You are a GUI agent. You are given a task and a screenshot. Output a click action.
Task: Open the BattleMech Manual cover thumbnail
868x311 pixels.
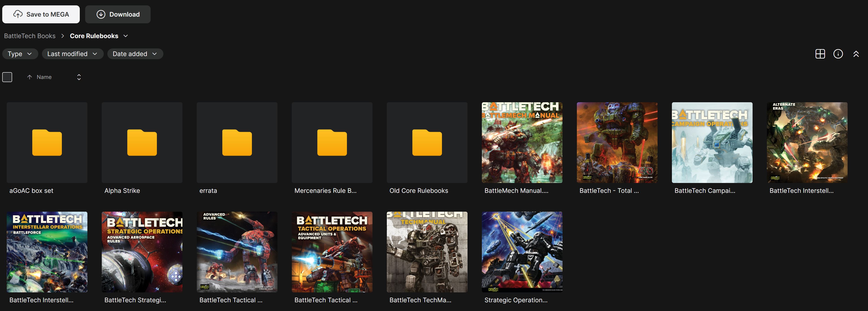[522, 143]
